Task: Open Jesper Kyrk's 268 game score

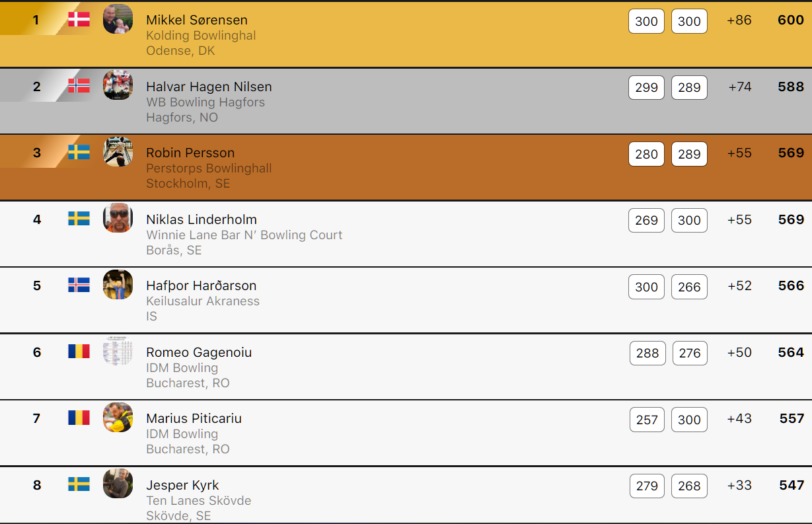Action: click(x=689, y=486)
